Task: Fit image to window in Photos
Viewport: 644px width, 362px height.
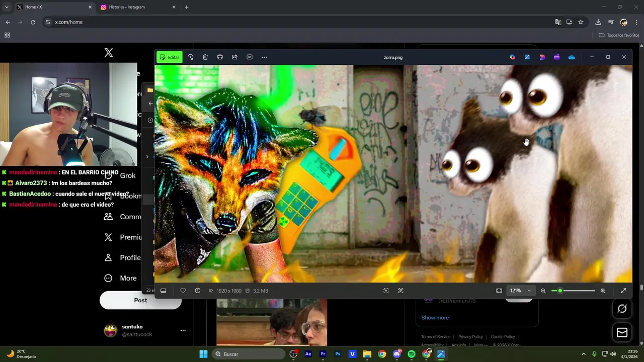Action: (499, 291)
